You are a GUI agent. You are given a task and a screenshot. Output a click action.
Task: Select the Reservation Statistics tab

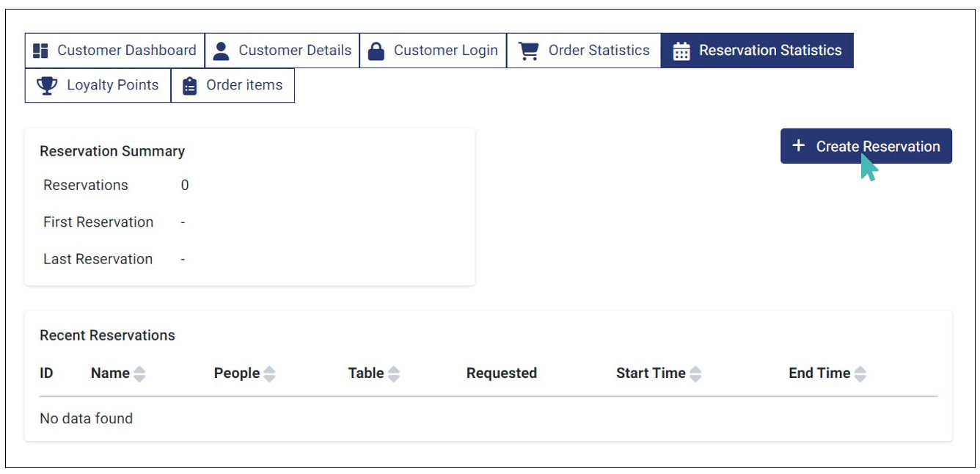coord(757,51)
